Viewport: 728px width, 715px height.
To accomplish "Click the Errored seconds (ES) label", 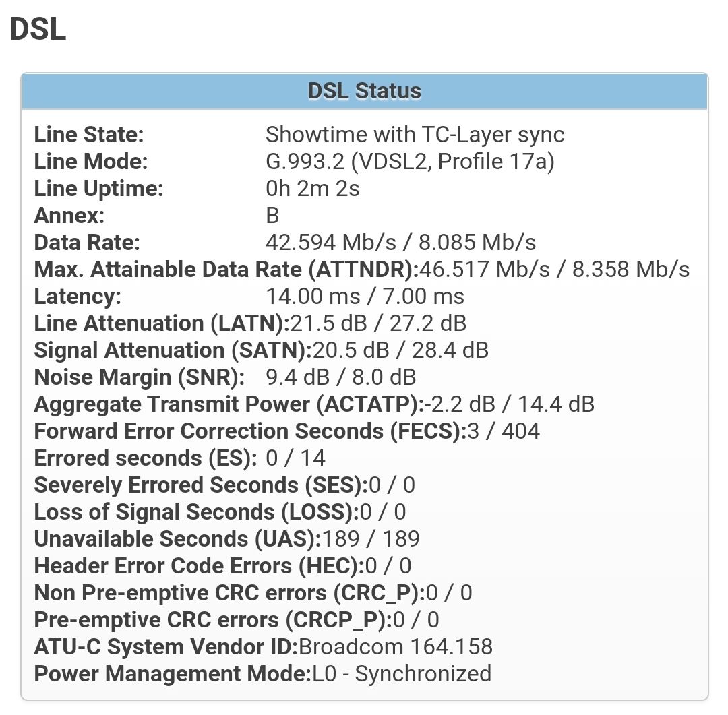I will pos(145,458).
